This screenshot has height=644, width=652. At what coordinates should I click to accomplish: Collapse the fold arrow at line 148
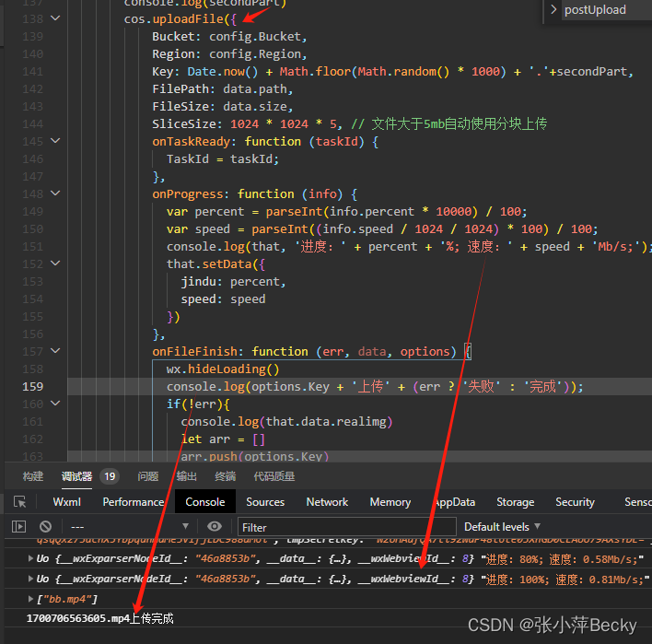point(55,193)
